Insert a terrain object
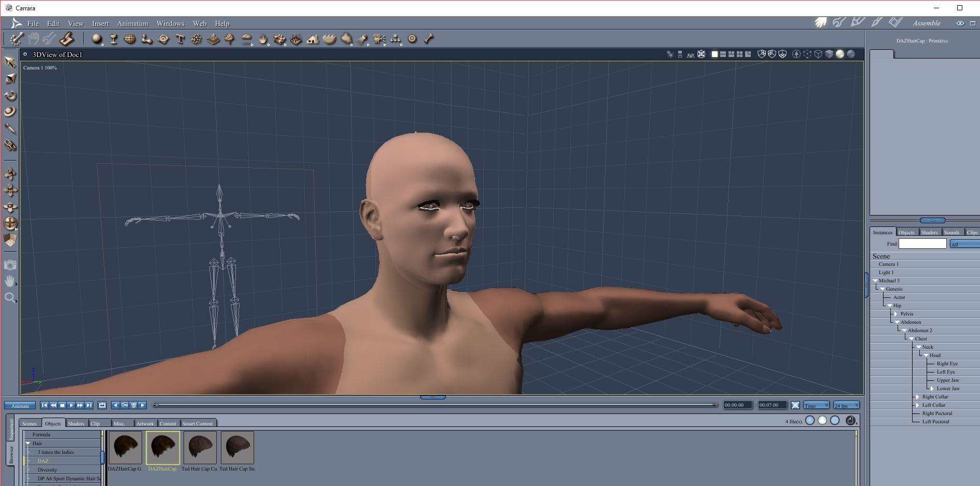The image size is (980, 486). click(213, 39)
